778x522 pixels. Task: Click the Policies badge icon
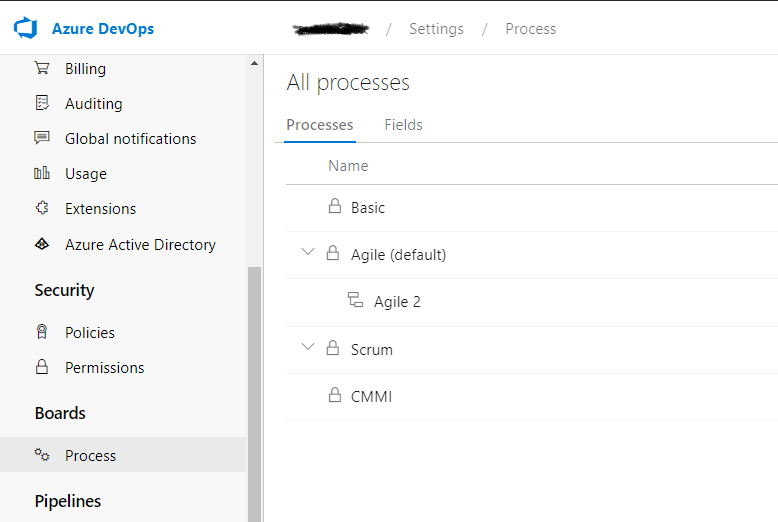click(x=42, y=331)
